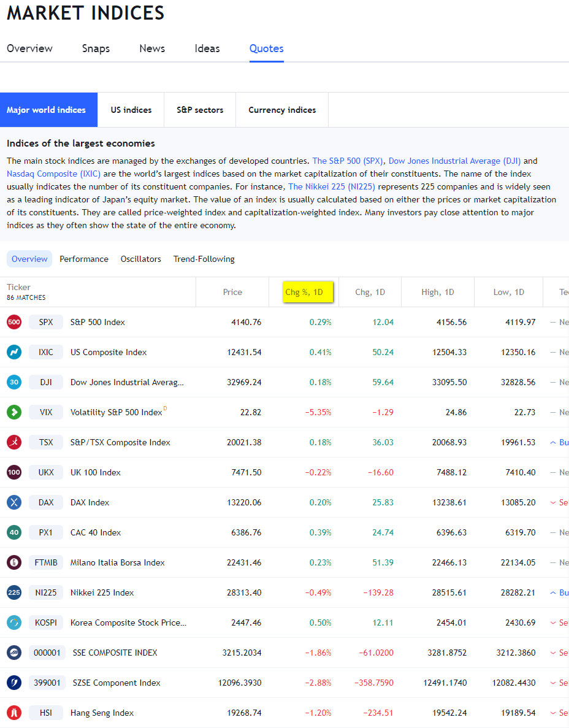Viewport: 569px width, 728px height.
Task: Click SSE COMPOSITE INDEX name
Action: tap(115, 653)
